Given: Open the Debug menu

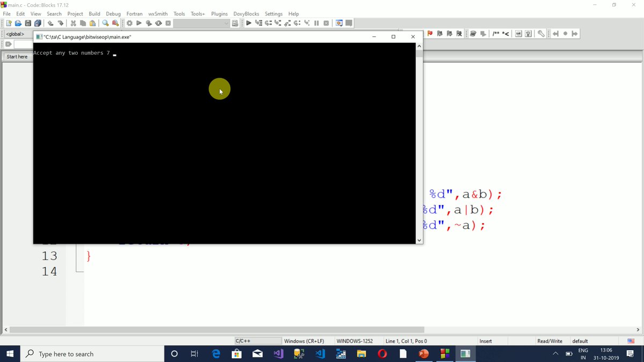Looking at the screenshot, I should 113,13.
